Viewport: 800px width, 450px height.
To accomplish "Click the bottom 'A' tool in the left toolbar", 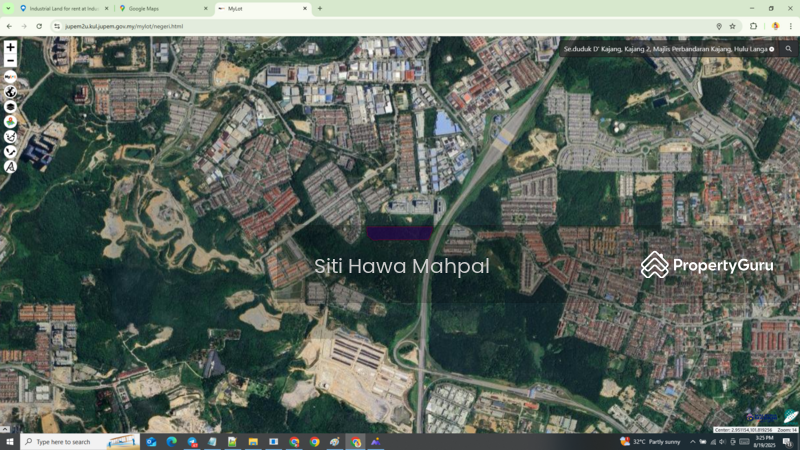I will pyautogui.click(x=10, y=167).
